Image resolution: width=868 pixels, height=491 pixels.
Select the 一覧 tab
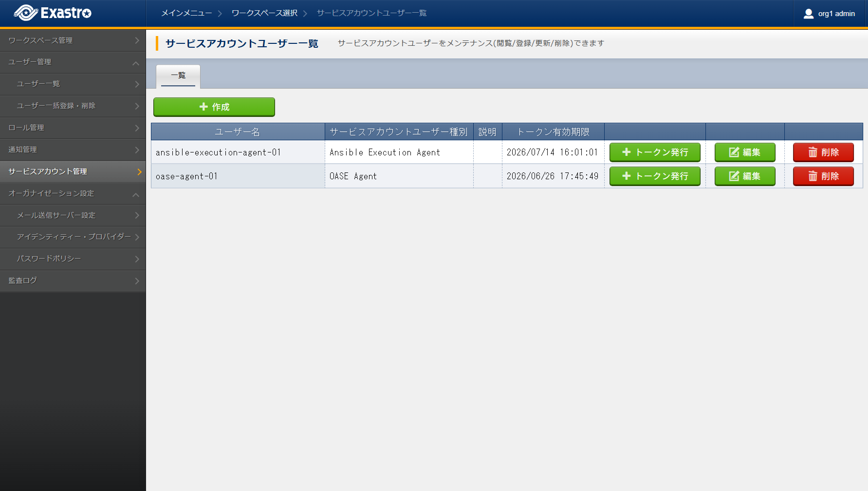pyautogui.click(x=178, y=76)
